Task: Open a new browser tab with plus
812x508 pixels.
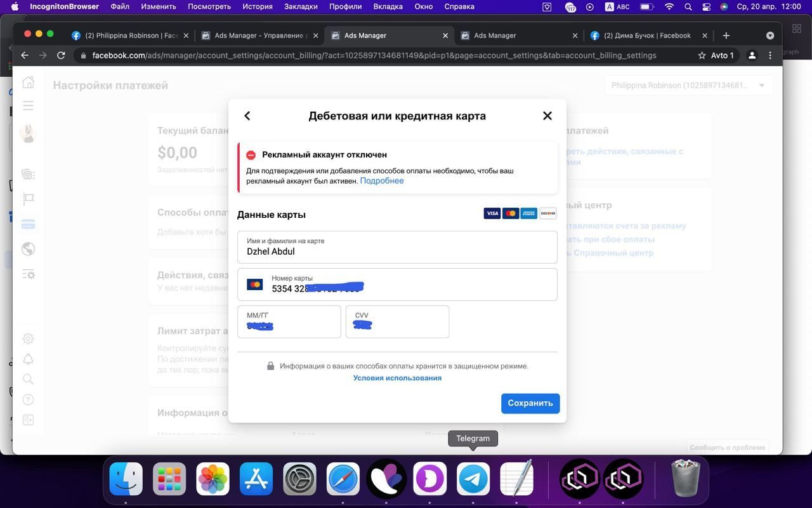Action: (726, 36)
